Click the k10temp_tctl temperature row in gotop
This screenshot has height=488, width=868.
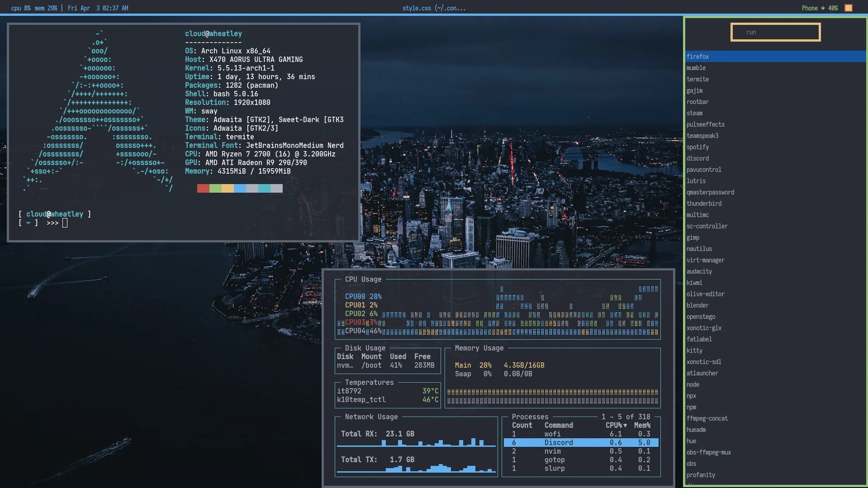(388, 400)
